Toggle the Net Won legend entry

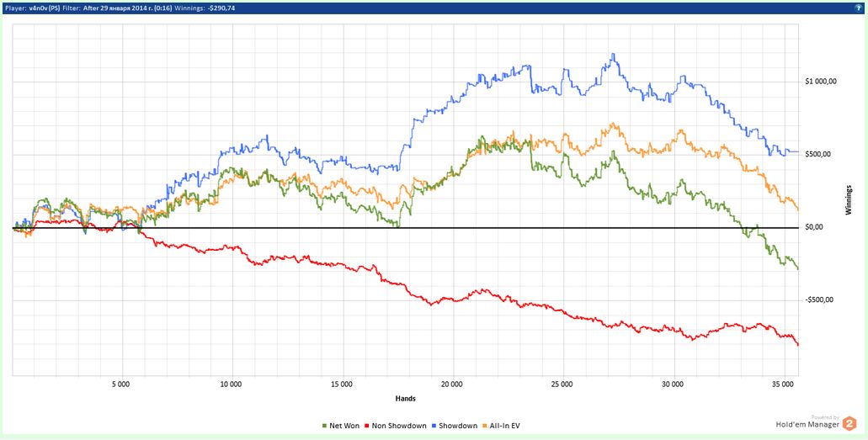click(340, 426)
